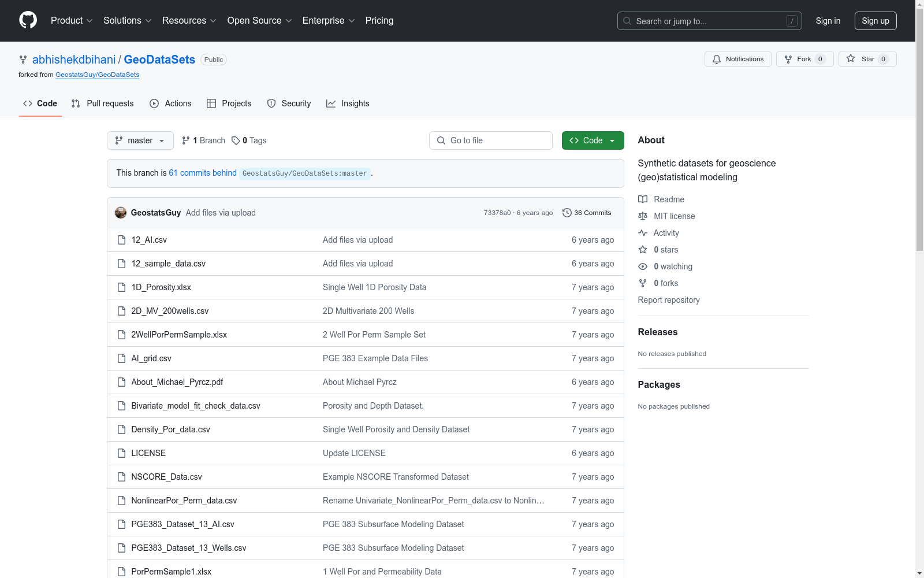Open the NSCORE_Data.csv file
The image size is (924, 578).
click(x=166, y=477)
